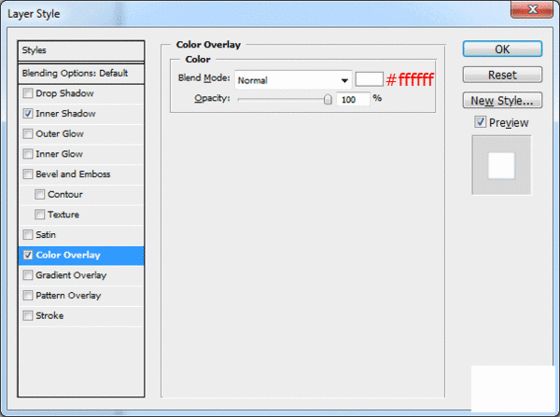Toggle the Contour checkbox
The width and height of the screenshot is (560, 417).
[40, 194]
